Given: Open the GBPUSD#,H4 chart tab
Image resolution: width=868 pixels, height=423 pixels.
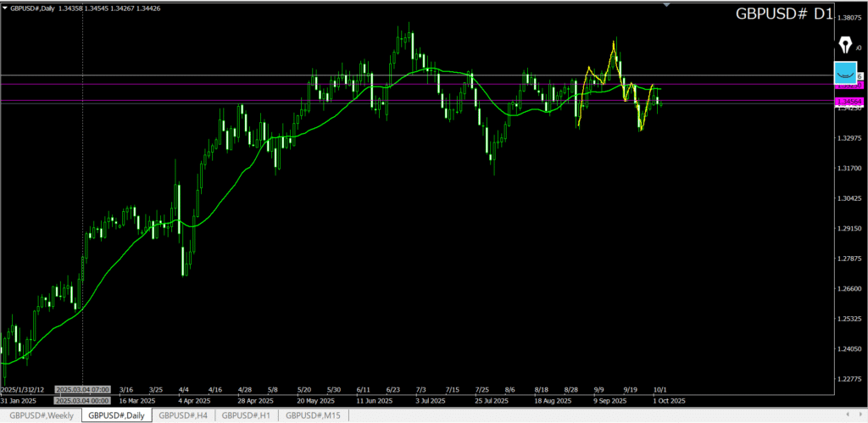Looking at the screenshot, I should tap(182, 415).
